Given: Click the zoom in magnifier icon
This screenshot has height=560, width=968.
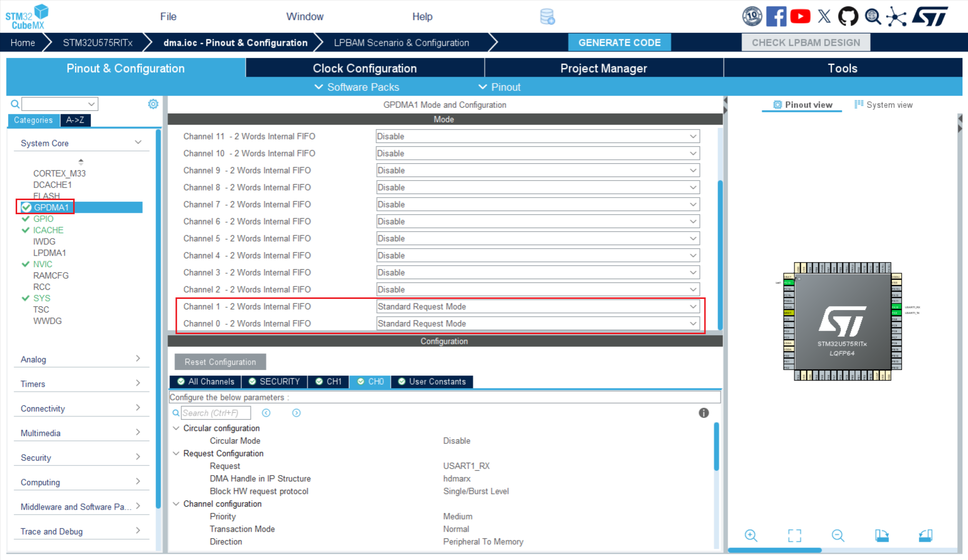Looking at the screenshot, I should [x=751, y=535].
